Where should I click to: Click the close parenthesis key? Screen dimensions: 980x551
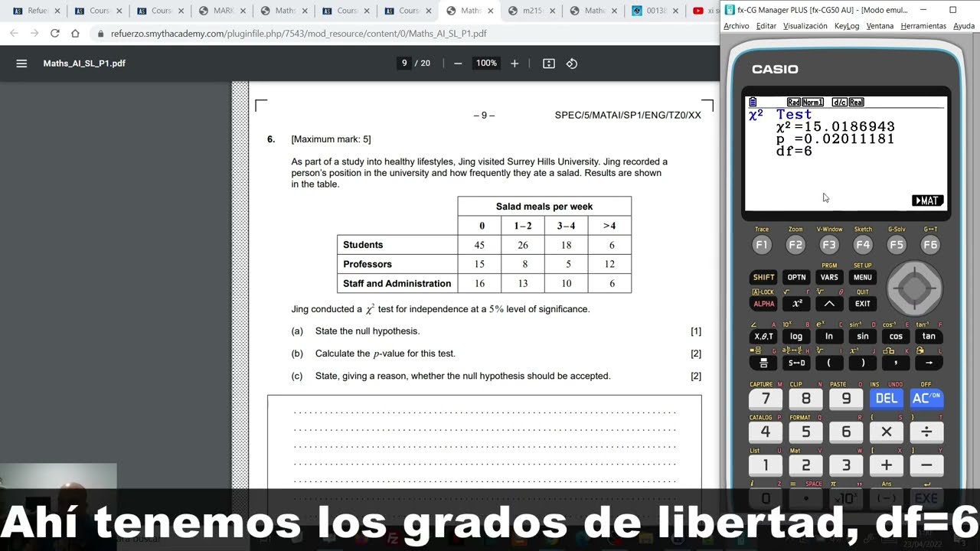[x=863, y=363]
